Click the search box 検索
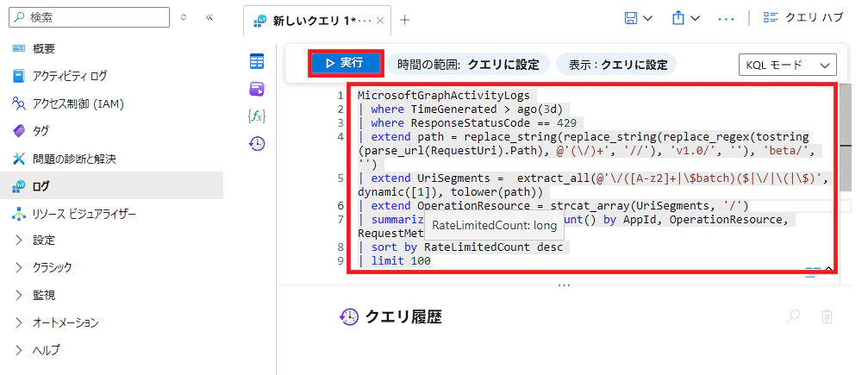868x375 pixels. pos(89,17)
